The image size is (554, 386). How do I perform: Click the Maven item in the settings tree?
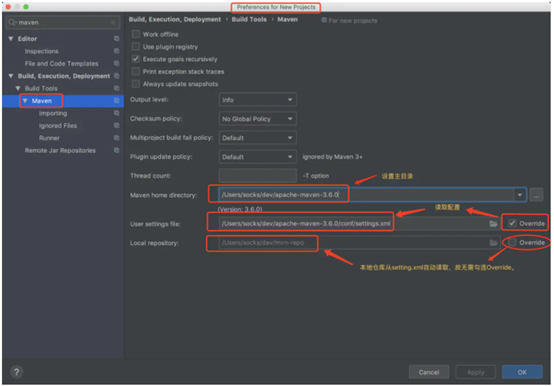(42, 101)
